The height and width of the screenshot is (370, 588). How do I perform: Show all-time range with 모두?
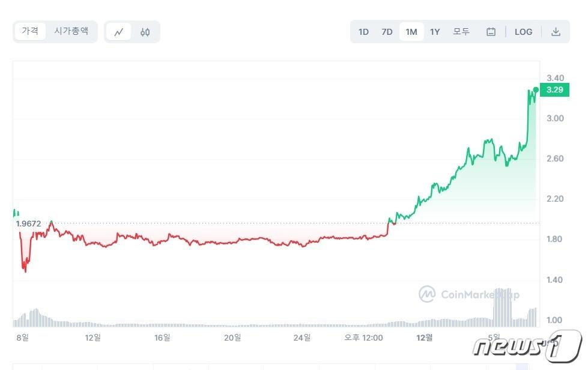pos(461,32)
